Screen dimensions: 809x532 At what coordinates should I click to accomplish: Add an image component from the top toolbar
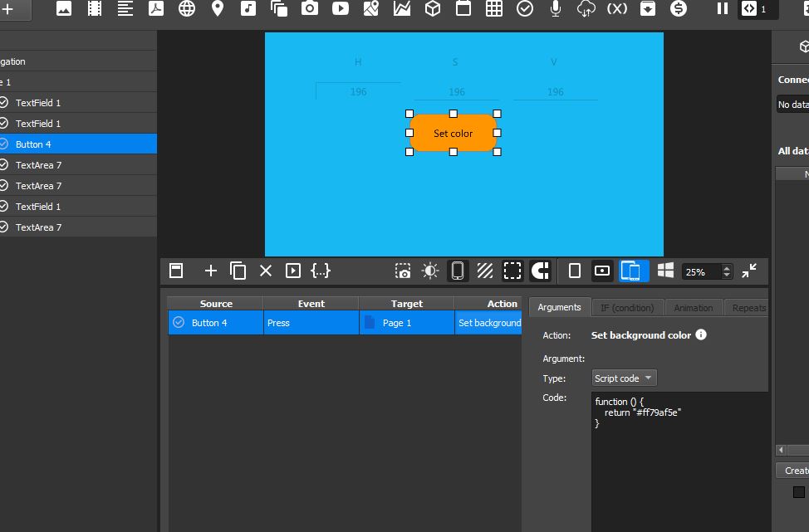tap(63, 8)
